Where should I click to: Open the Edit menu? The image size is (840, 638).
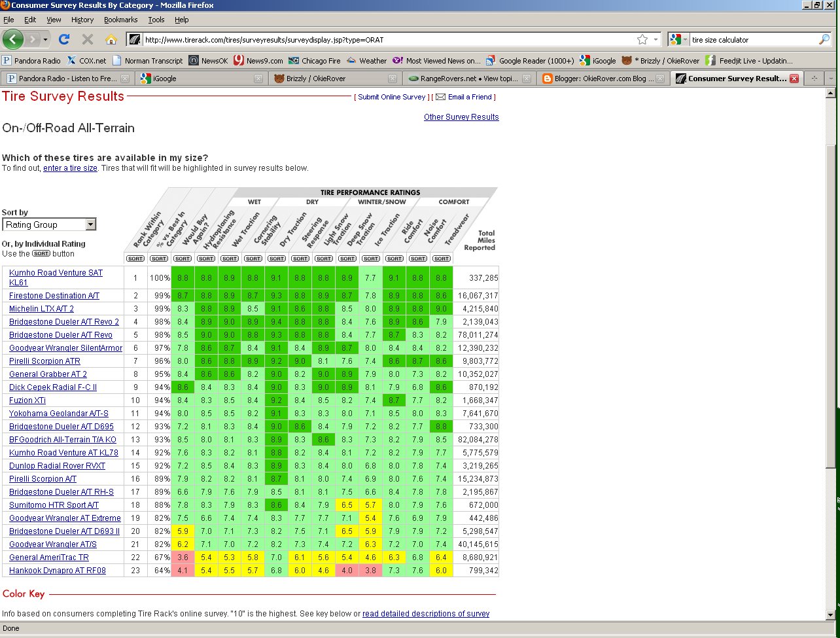30,20
